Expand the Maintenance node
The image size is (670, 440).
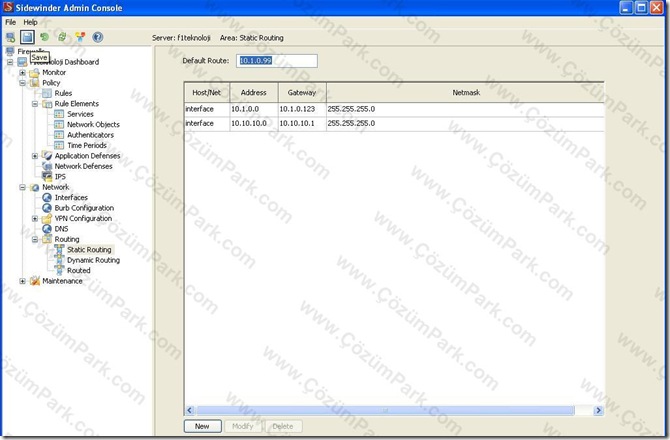22,281
